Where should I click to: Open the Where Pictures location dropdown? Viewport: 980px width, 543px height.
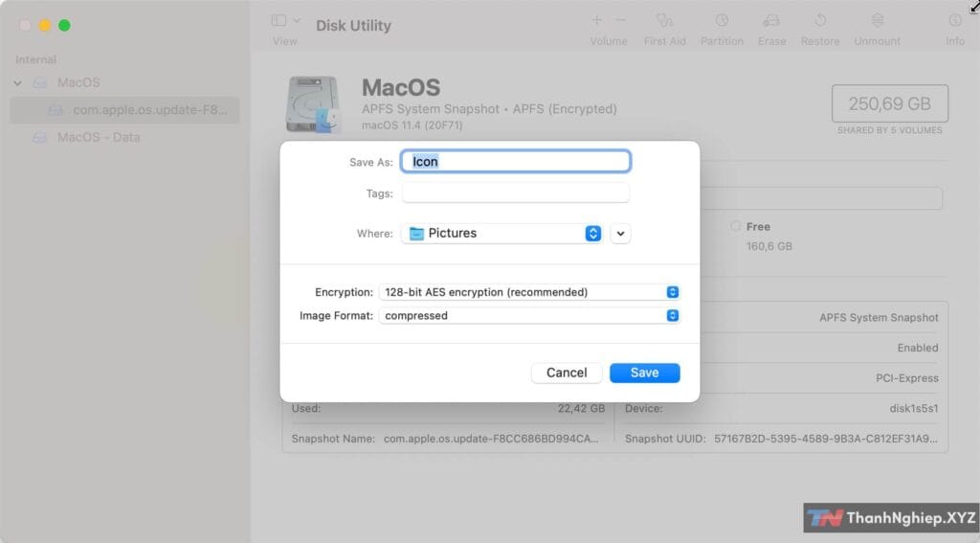[501, 234]
